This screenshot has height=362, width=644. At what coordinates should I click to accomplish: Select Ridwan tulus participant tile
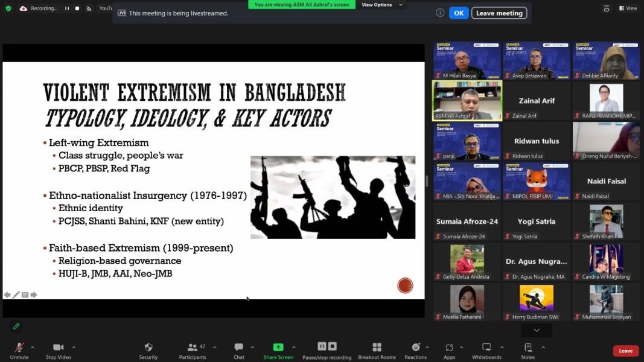click(x=537, y=141)
